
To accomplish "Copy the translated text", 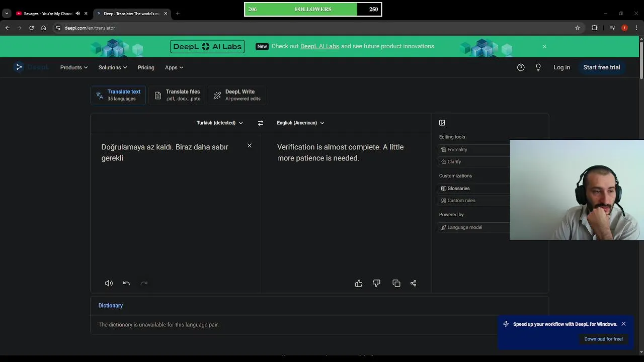I will pyautogui.click(x=396, y=284).
